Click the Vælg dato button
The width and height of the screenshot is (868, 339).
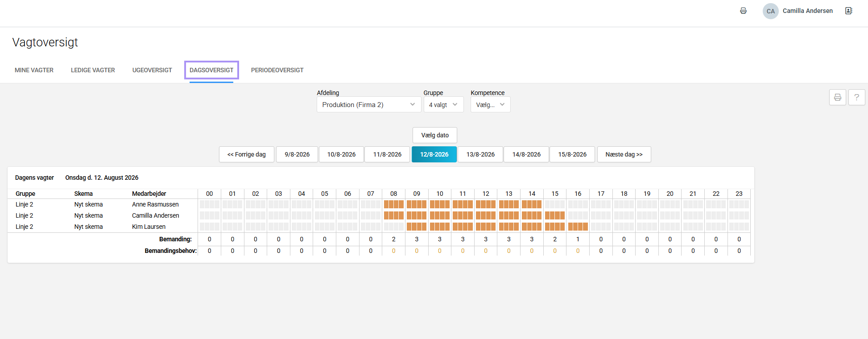tap(435, 135)
